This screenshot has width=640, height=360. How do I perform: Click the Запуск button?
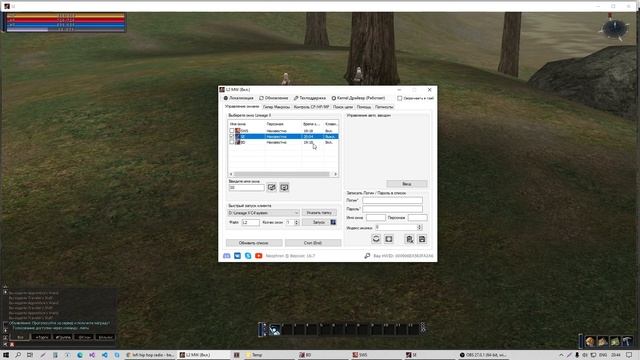click(x=319, y=222)
